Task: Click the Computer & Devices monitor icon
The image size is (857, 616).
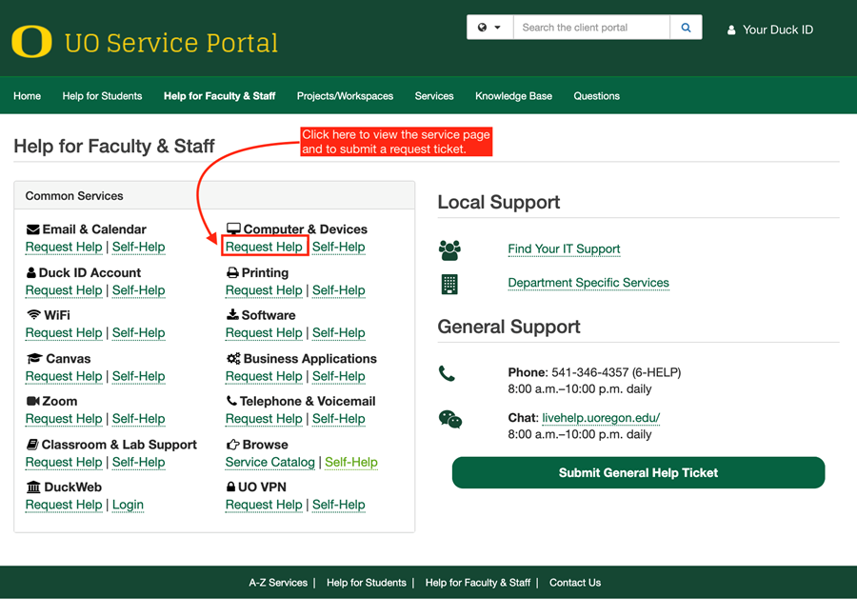Action: (233, 229)
